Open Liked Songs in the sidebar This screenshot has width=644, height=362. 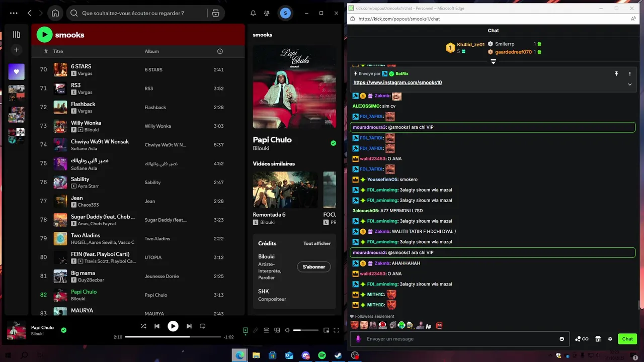(x=16, y=71)
